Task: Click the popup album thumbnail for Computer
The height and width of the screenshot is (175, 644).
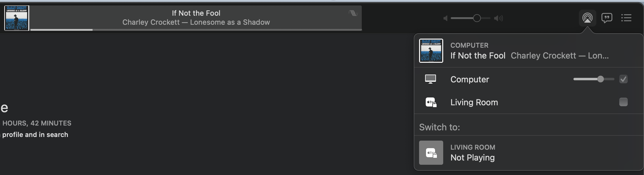Action: click(x=431, y=51)
